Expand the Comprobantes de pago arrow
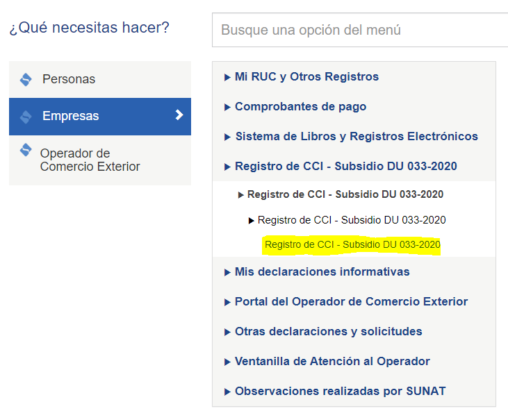The width and height of the screenshot is (508, 420). [x=227, y=107]
